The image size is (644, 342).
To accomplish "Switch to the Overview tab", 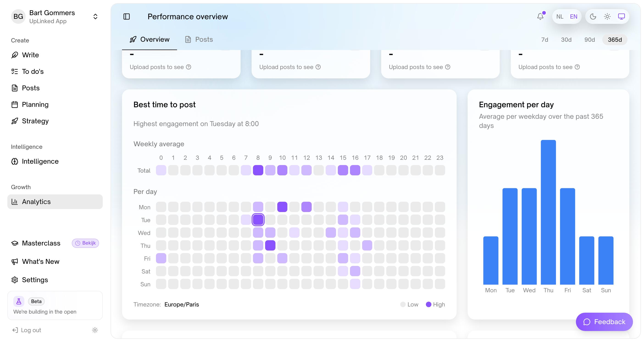I will coord(150,39).
